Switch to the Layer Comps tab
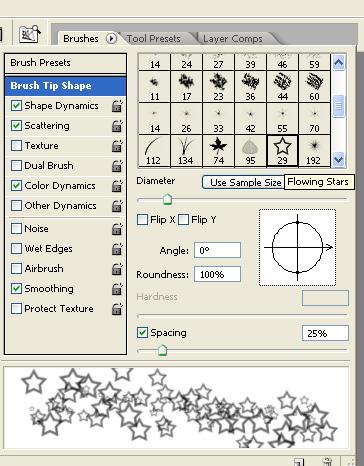The image size is (364, 466). coord(233,39)
